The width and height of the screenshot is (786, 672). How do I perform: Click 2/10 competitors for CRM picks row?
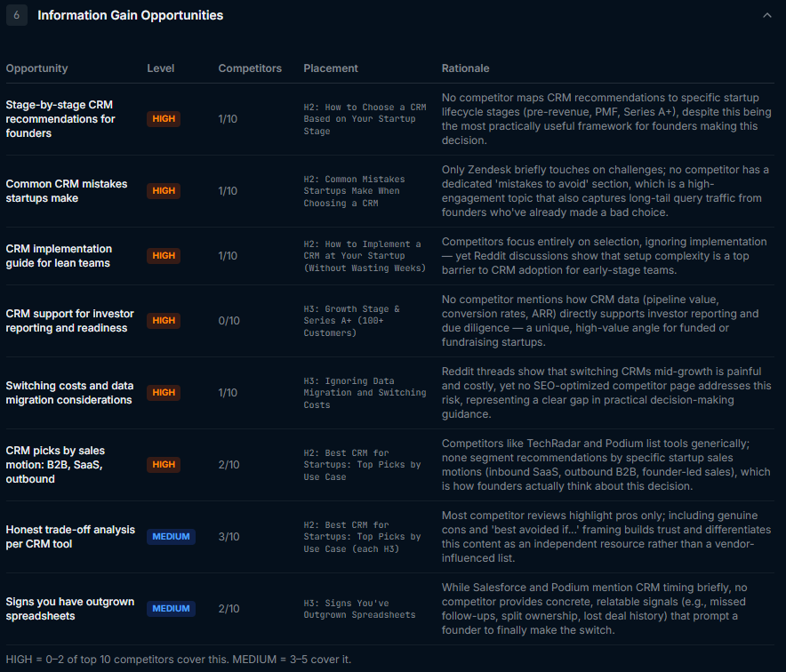(x=229, y=465)
